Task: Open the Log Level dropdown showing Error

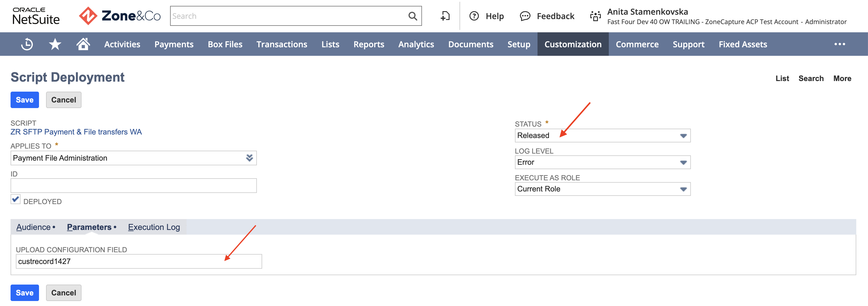Action: coord(603,162)
